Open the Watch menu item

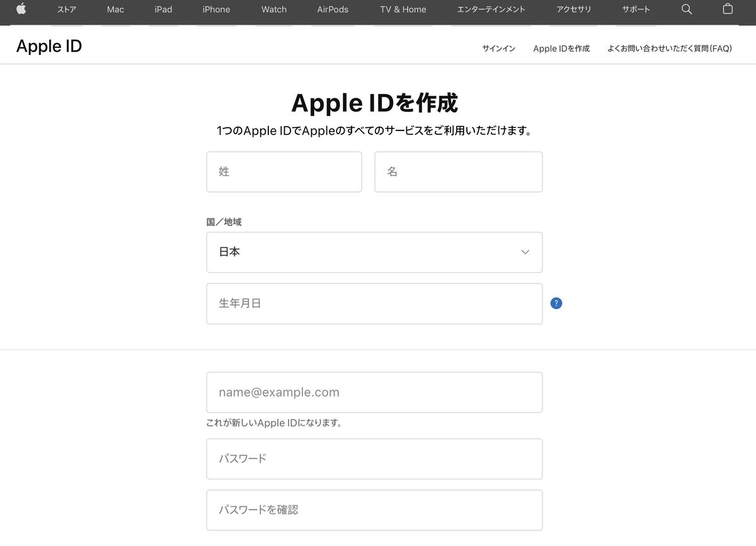pos(274,9)
